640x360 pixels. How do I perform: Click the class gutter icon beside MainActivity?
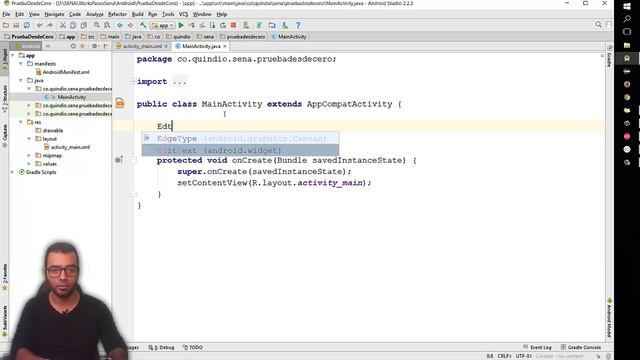click(x=120, y=103)
